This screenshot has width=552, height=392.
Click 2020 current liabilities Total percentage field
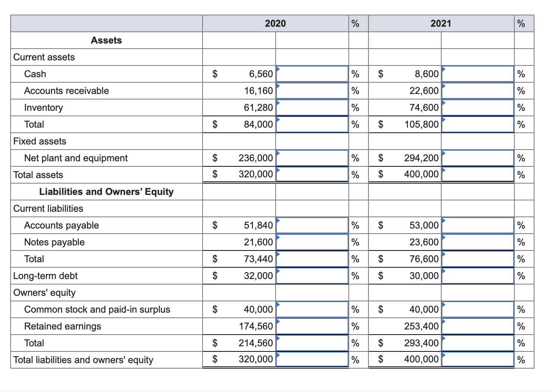tap(312, 259)
